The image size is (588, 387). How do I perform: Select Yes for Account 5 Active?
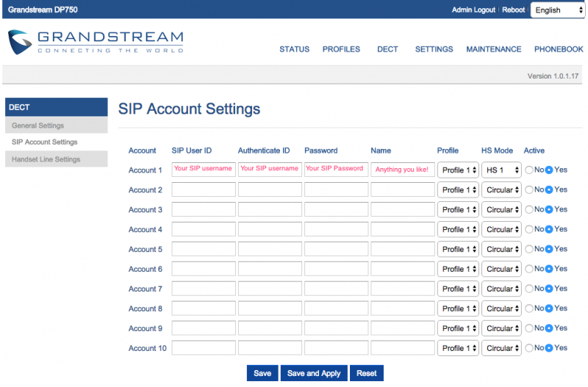549,249
